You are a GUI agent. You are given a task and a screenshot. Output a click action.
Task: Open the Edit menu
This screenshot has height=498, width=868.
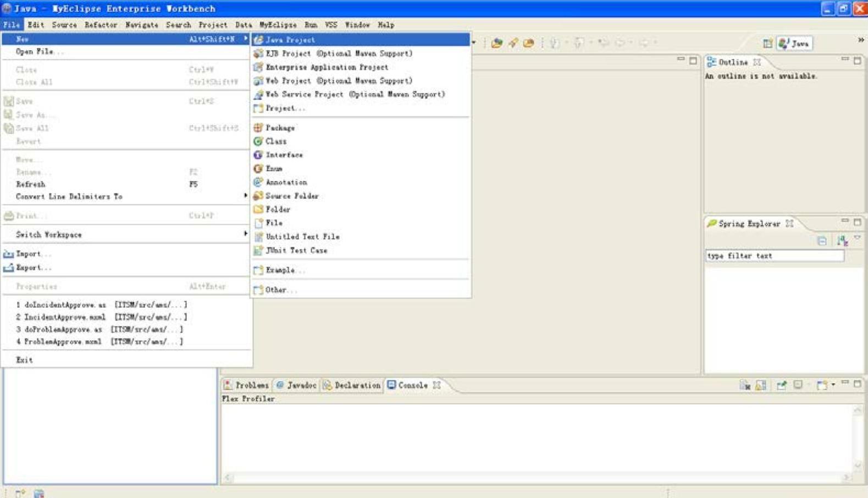(36, 25)
